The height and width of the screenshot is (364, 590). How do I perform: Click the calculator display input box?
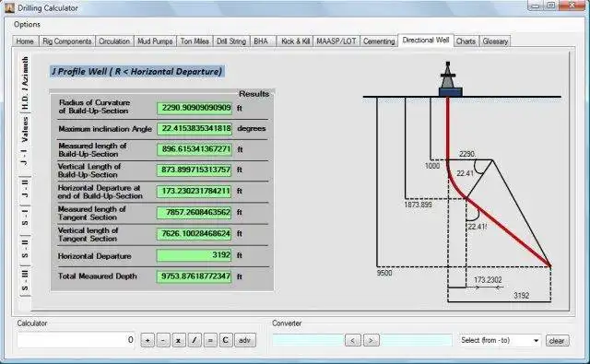pyautogui.click(x=77, y=340)
